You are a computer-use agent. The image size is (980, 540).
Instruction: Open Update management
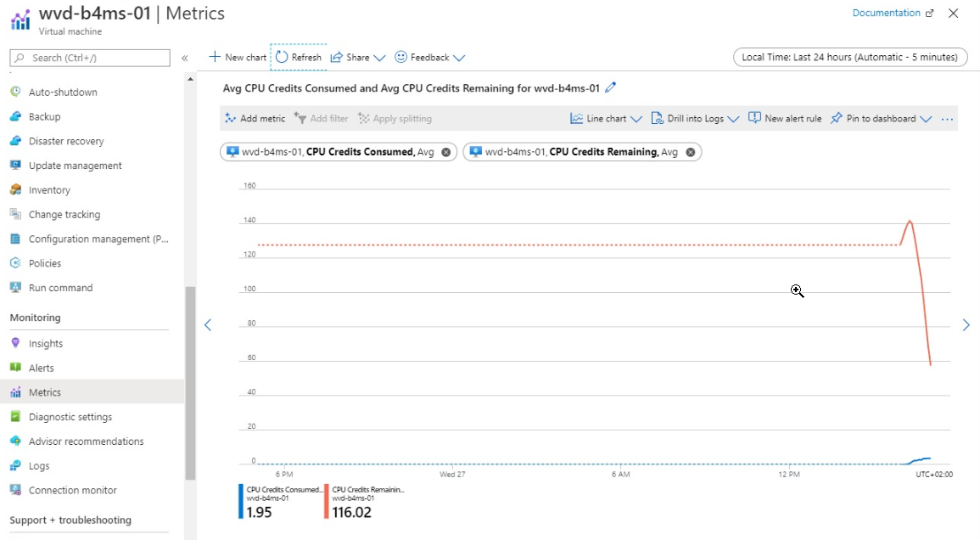(x=75, y=166)
